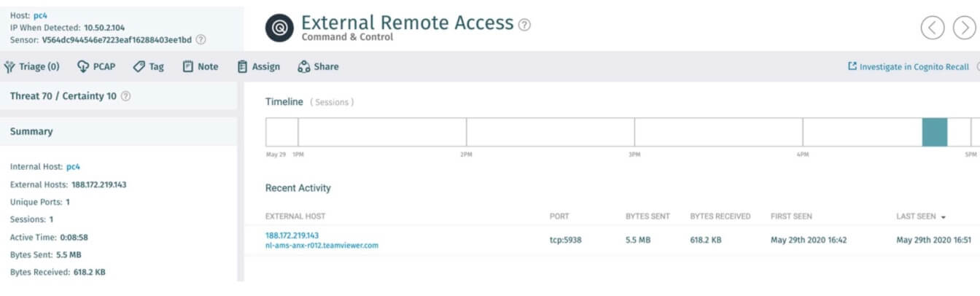Image resolution: width=980 pixels, height=296 pixels.
Task: Click the External Host column header
Action: (295, 217)
